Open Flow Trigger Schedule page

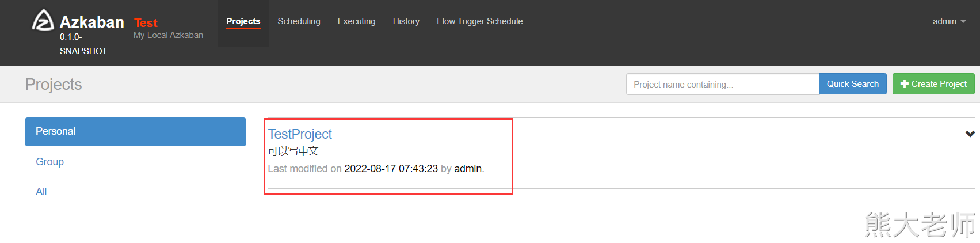coord(479,21)
